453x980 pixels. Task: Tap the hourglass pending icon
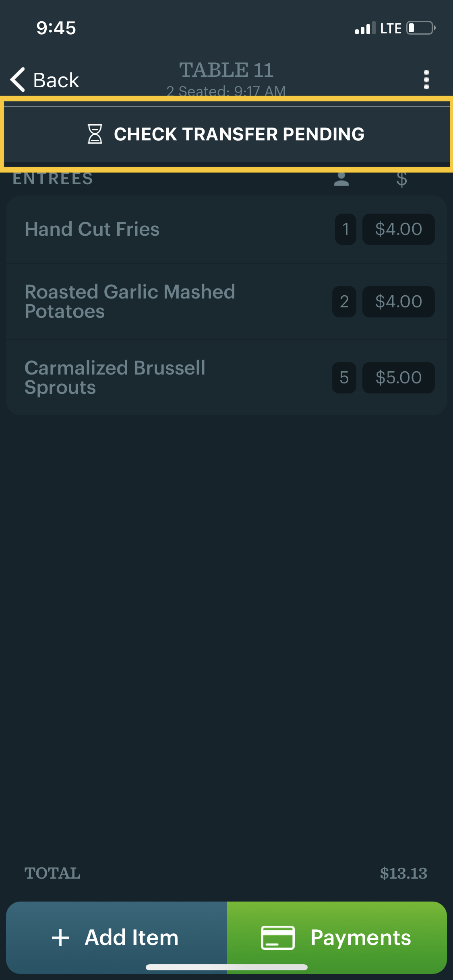click(95, 134)
